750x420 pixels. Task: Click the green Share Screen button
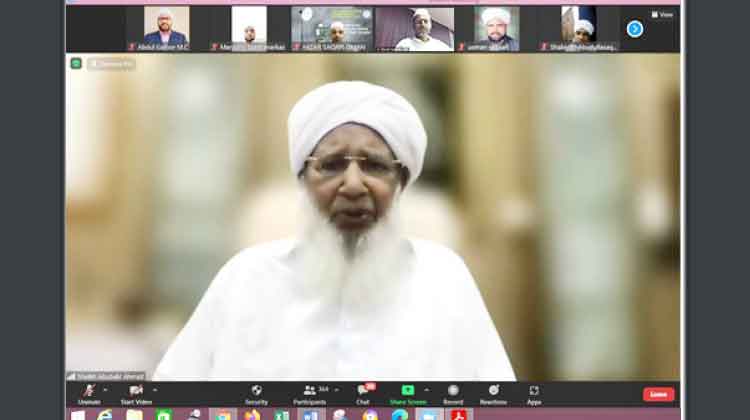[408, 392]
